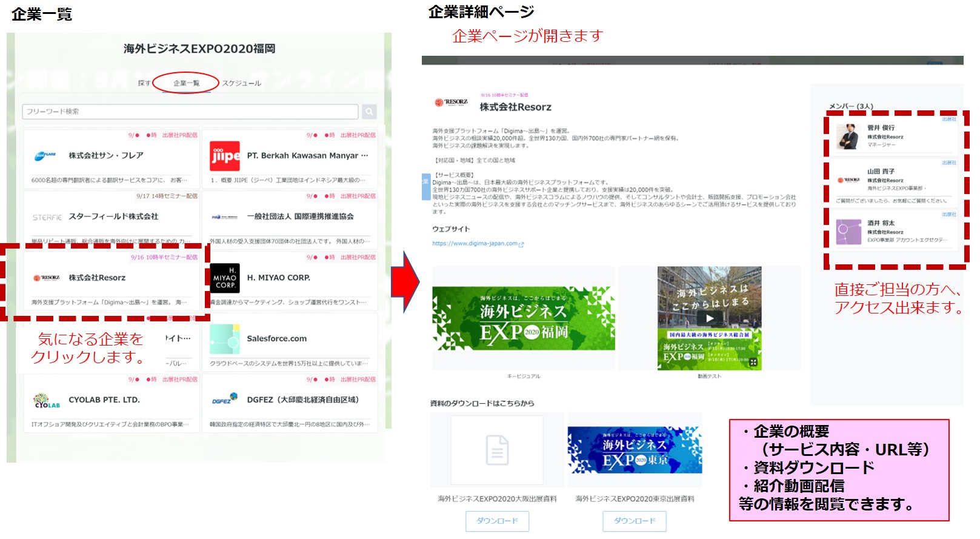Viewport: 980px width, 539px height.
Task: Click the search magnifier icon button
Action: pos(369,112)
